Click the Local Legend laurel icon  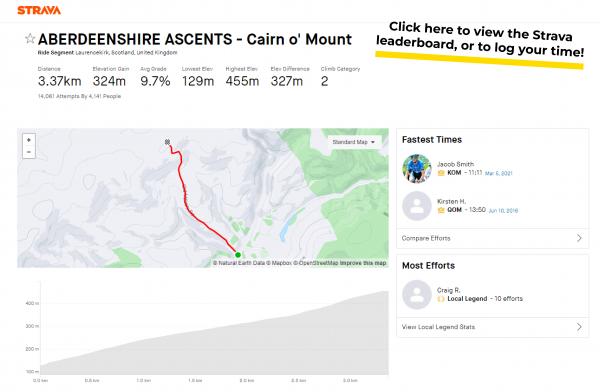[441, 299]
